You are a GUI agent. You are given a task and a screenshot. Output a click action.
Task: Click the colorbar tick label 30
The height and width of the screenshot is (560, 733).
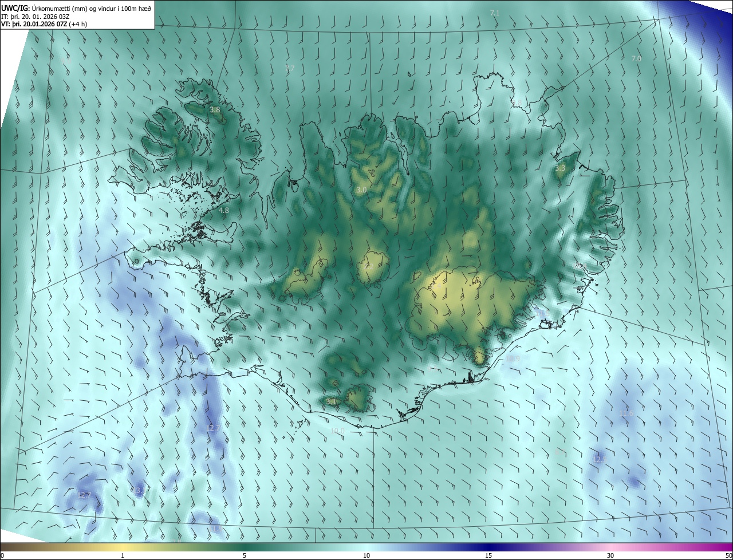tap(610, 555)
